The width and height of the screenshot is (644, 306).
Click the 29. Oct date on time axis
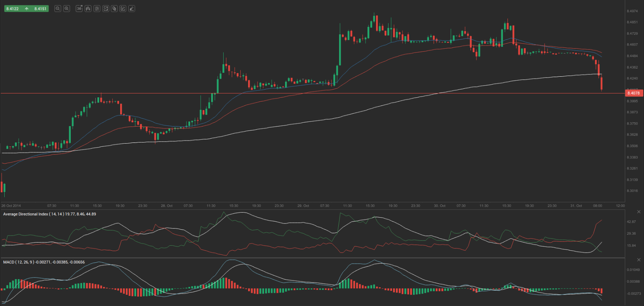click(303, 206)
